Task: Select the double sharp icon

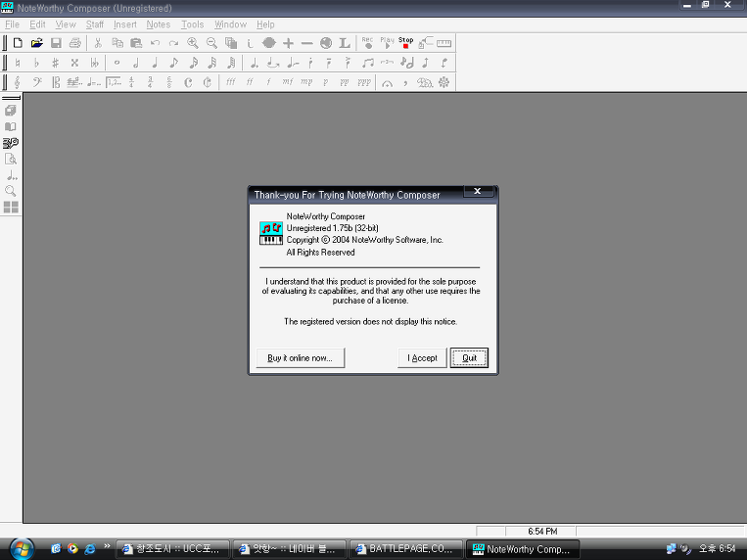Action: tap(74, 63)
